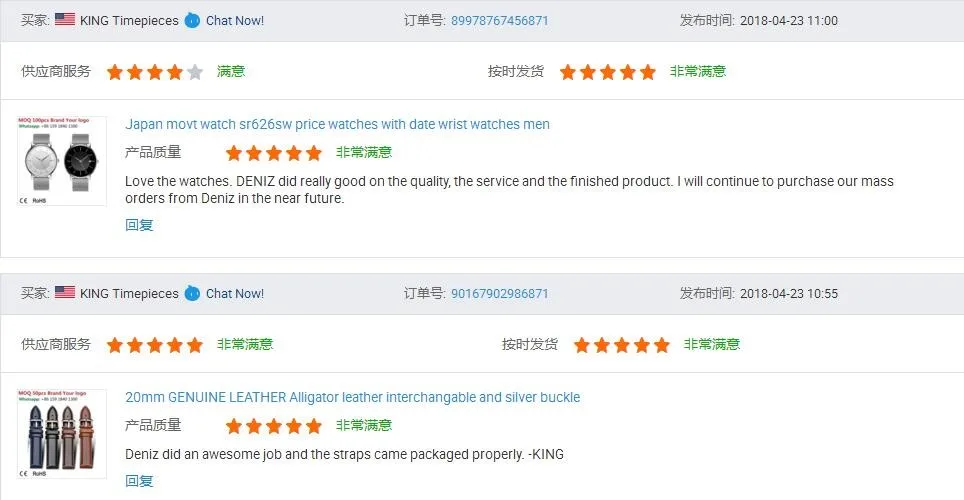The width and height of the screenshot is (964, 500).
Task: Click the leather straps thumbnail image
Action: click(x=62, y=434)
